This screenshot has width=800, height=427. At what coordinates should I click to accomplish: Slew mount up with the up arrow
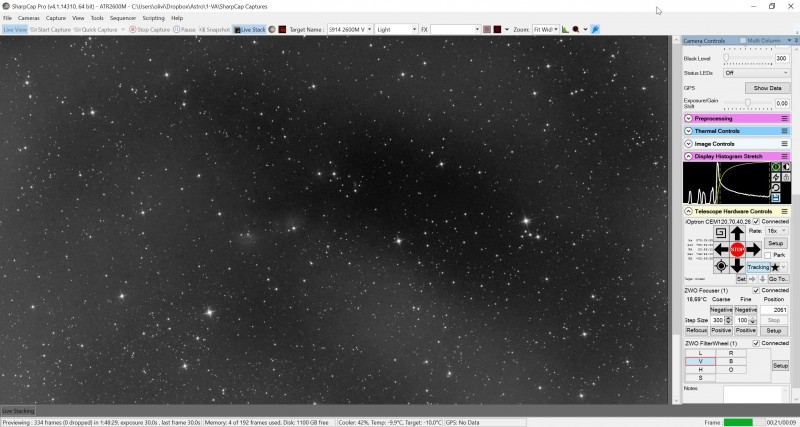(x=737, y=233)
